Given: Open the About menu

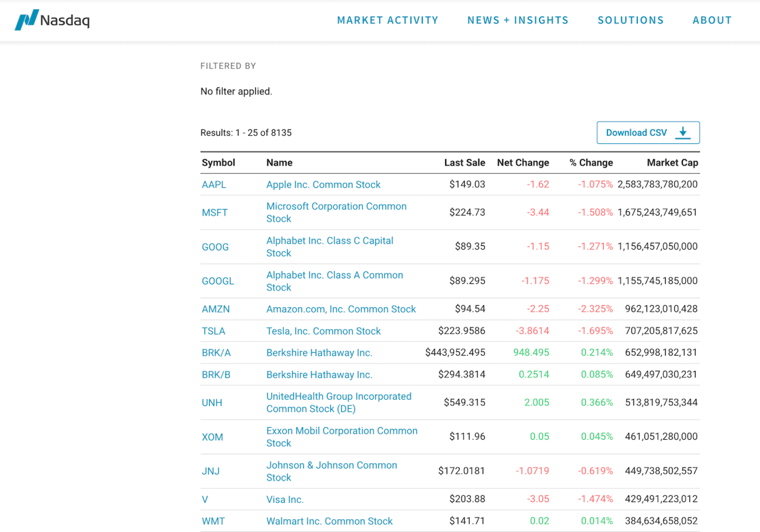Looking at the screenshot, I should [x=712, y=20].
